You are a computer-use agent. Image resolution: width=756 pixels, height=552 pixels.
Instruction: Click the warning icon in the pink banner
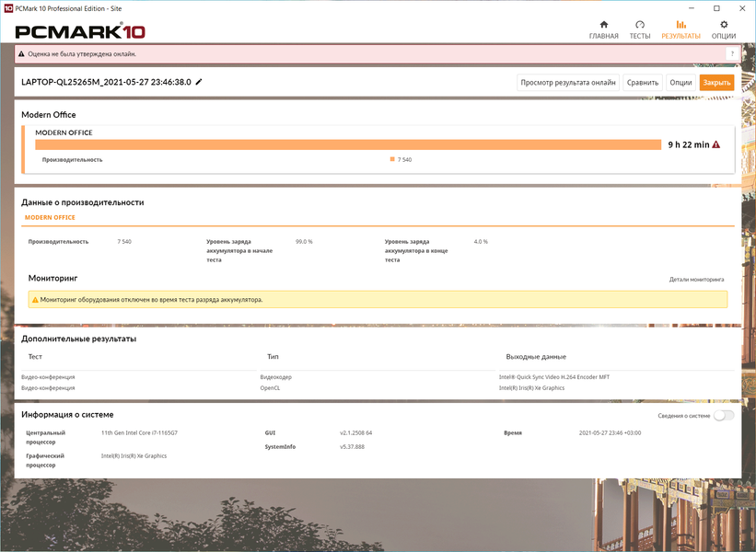(21, 54)
